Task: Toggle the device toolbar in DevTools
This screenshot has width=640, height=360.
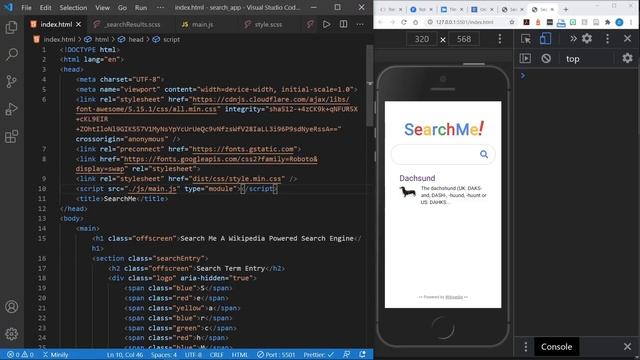Action: [545, 39]
